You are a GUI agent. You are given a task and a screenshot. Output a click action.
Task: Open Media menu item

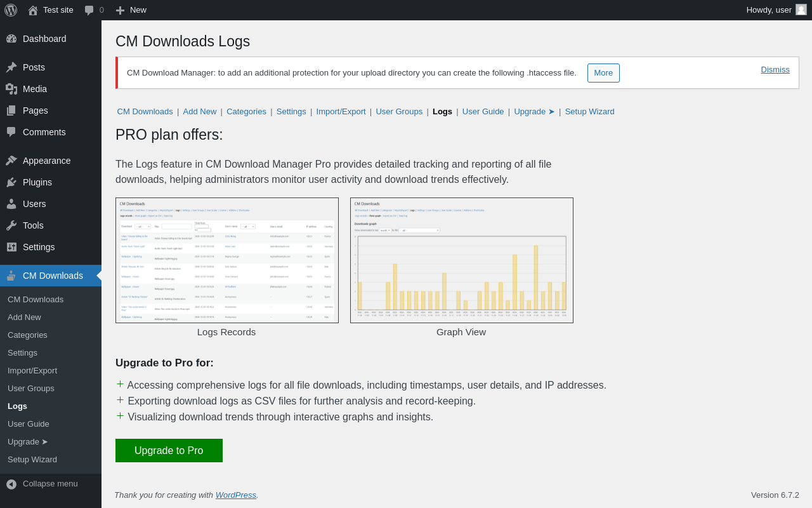coord(51,89)
